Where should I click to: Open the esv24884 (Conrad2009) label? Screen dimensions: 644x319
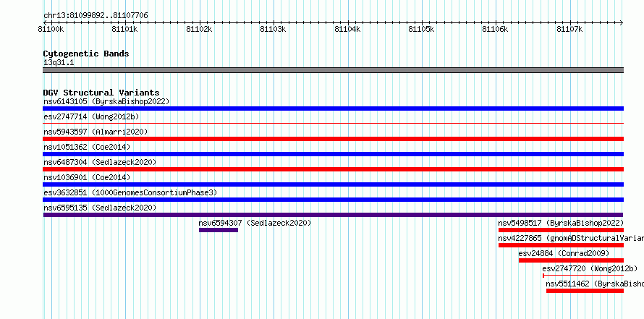point(564,253)
